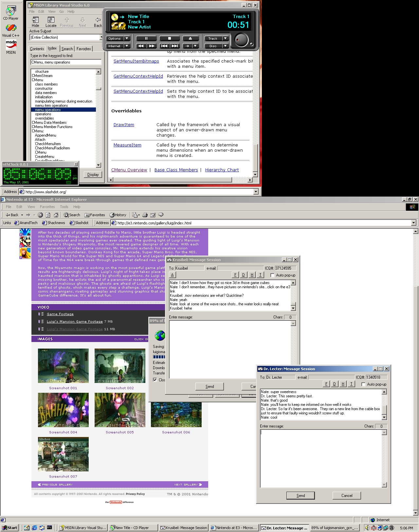This screenshot has width=419, height=532.
Task: Launch the MSDN desktop shortcut
Action: pyautogui.click(x=11, y=47)
